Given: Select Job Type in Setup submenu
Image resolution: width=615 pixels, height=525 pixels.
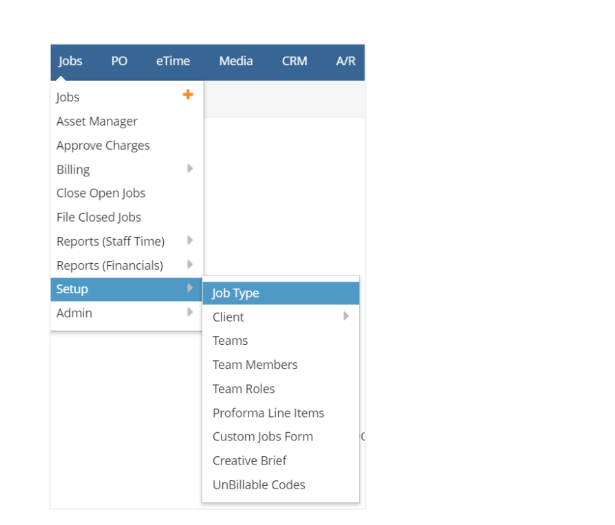Looking at the screenshot, I should [281, 293].
